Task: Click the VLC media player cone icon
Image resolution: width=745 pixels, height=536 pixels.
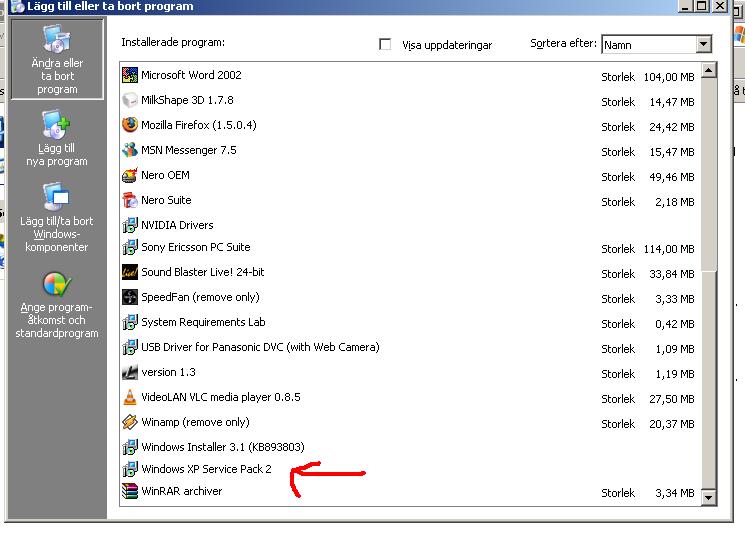Action: [130, 397]
